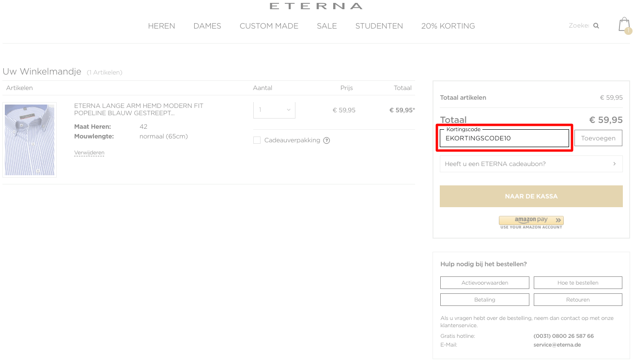The height and width of the screenshot is (364, 634).
Task: Click the service@eterna.de email address
Action: (557, 345)
